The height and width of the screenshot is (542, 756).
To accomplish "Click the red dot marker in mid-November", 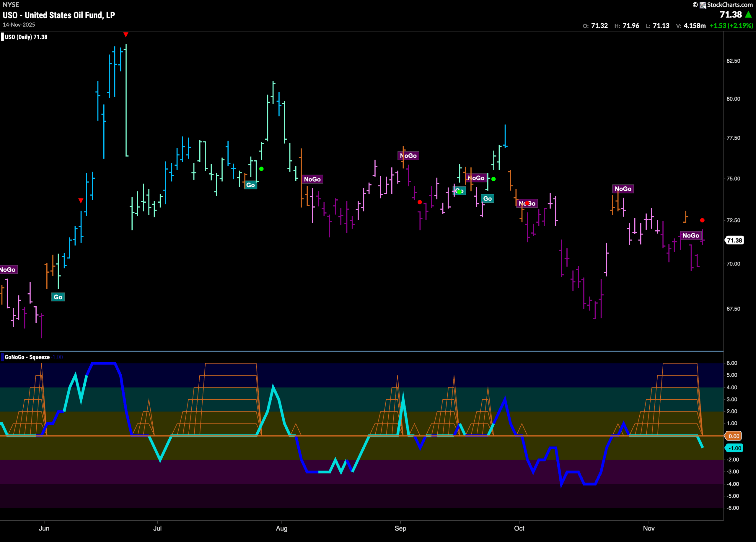I will (702, 220).
